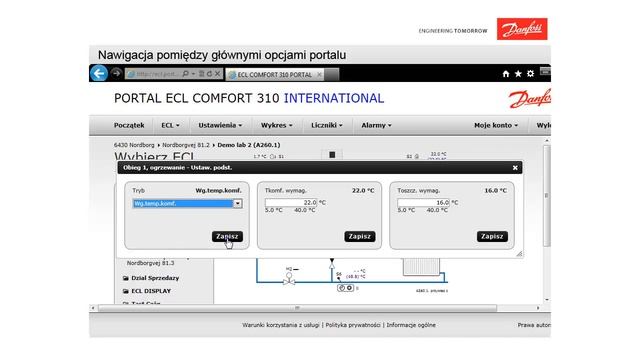Open the Alarmy menu

pyautogui.click(x=376, y=125)
